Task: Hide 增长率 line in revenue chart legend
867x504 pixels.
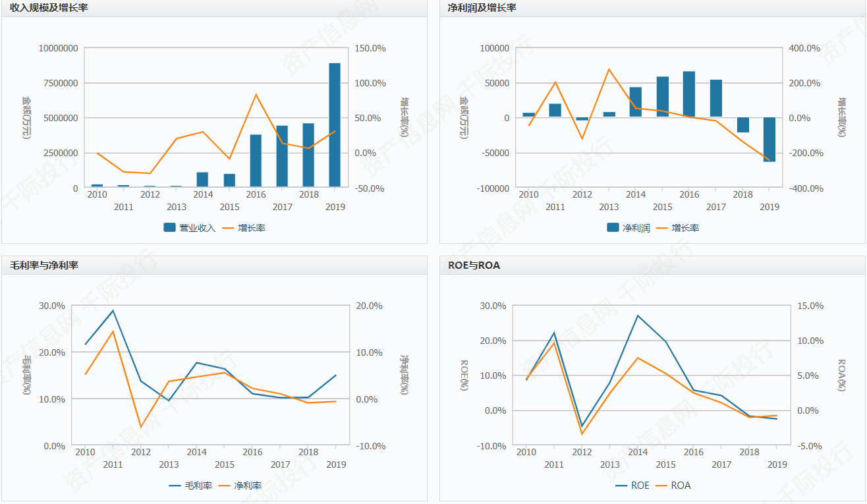Action: (243, 228)
